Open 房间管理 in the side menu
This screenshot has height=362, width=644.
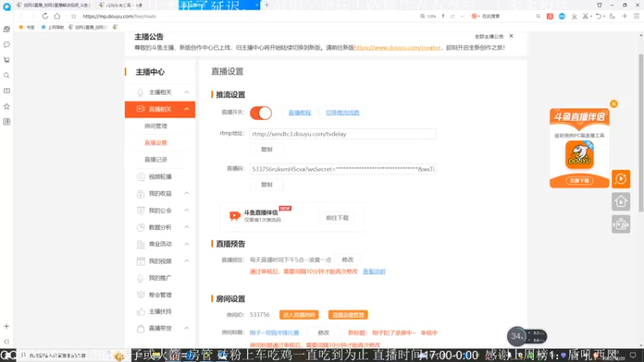coord(155,126)
